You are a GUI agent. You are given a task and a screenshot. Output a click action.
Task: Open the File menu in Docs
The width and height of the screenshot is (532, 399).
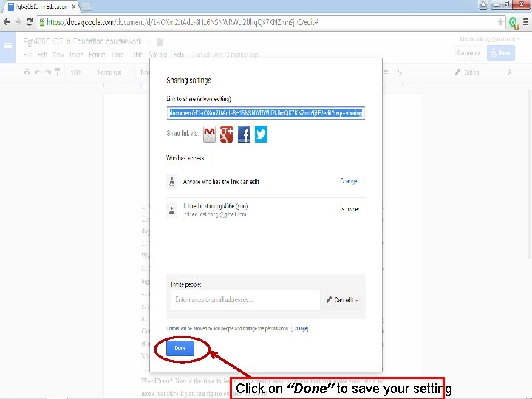click(27, 54)
